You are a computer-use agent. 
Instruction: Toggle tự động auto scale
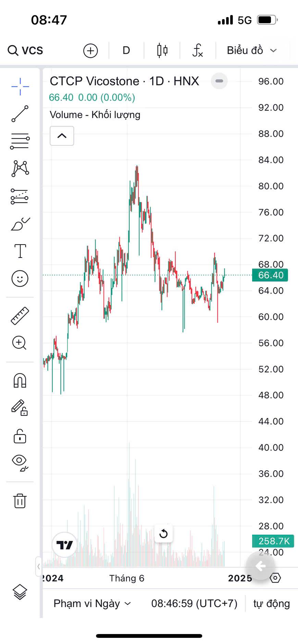[x=272, y=604]
